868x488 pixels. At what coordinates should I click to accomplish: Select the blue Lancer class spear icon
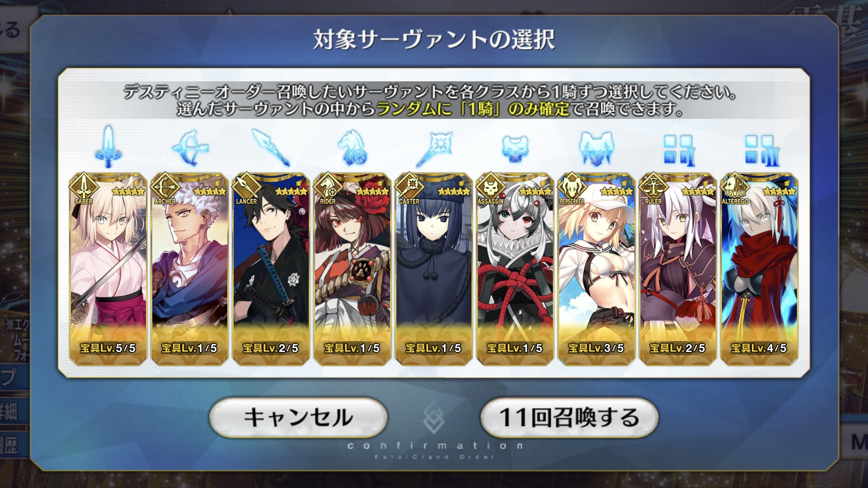tap(271, 148)
